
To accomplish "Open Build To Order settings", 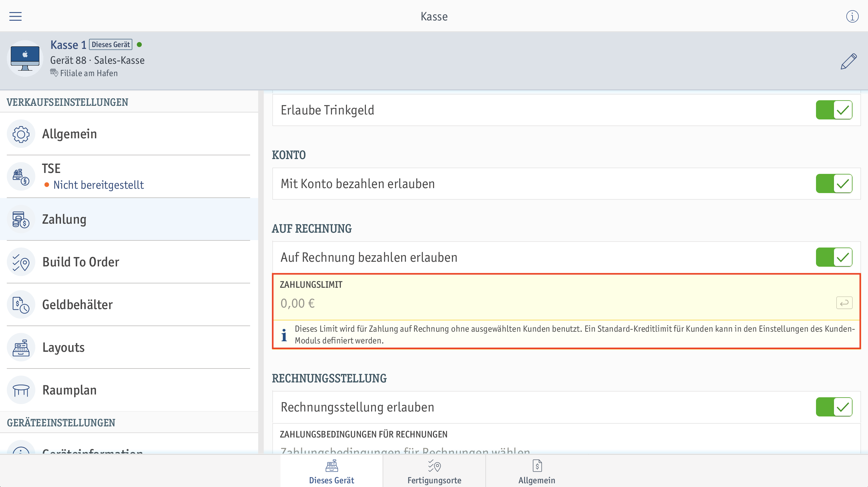I will coord(128,262).
